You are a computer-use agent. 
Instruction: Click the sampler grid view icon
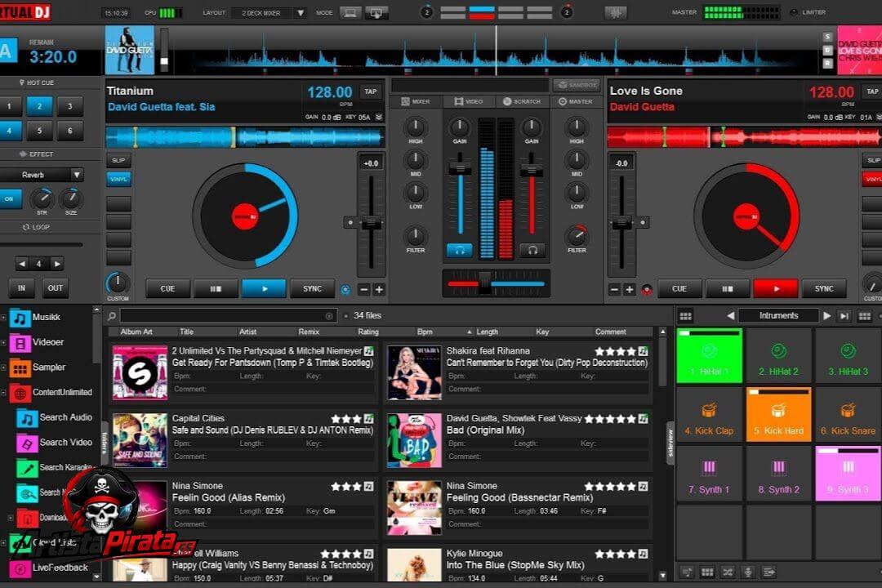point(685,316)
